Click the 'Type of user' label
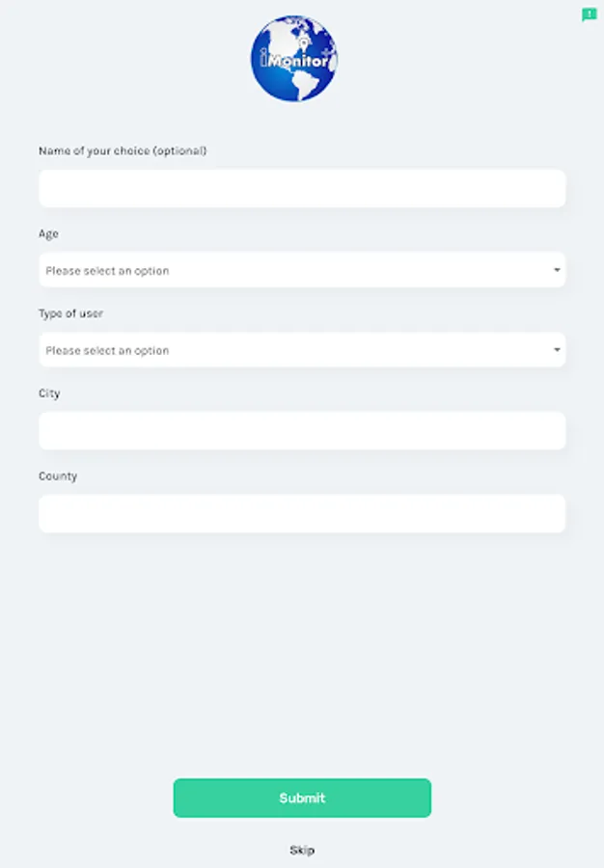Image resolution: width=604 pixels, height=868 pixels. [x=70, y=314]
